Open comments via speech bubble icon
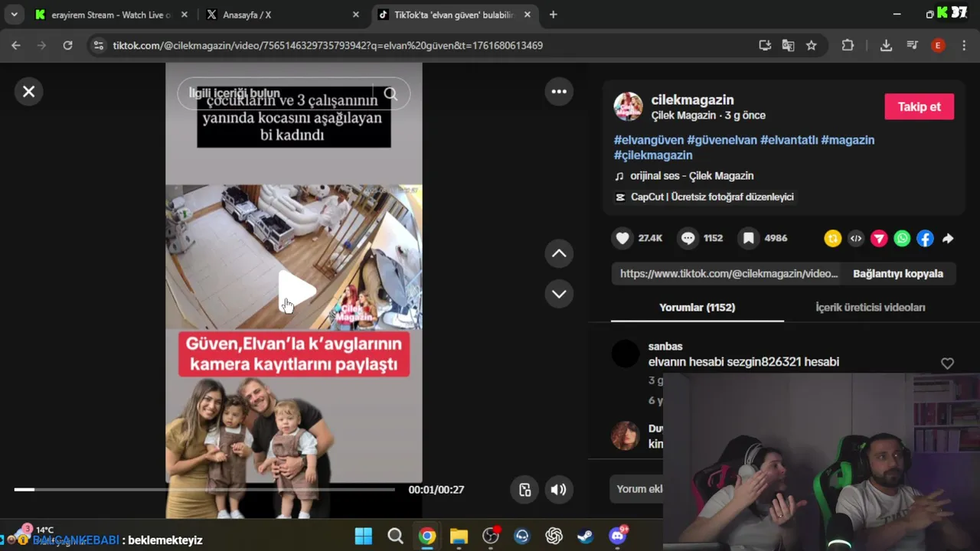 [x=688, y=238]
